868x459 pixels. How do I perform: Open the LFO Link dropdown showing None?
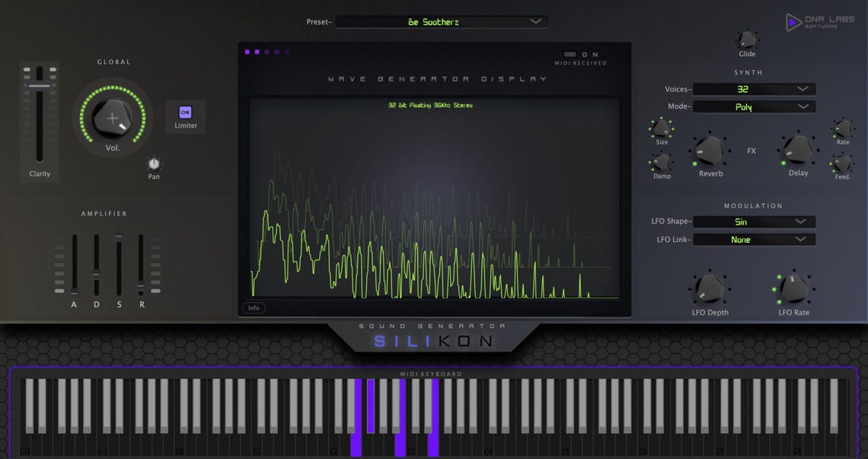(754, 240)
